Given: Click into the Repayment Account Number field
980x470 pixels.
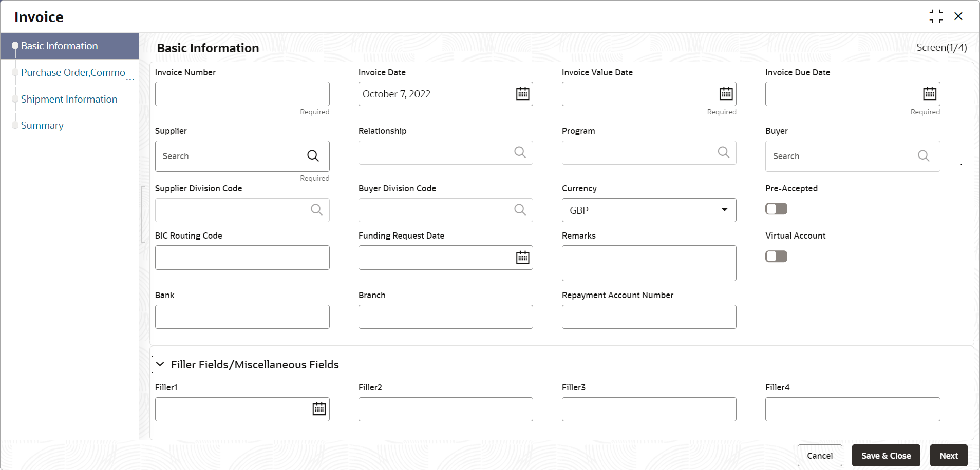Looking at the screenshot, I should pyautogui.click(x=649, y=317).
